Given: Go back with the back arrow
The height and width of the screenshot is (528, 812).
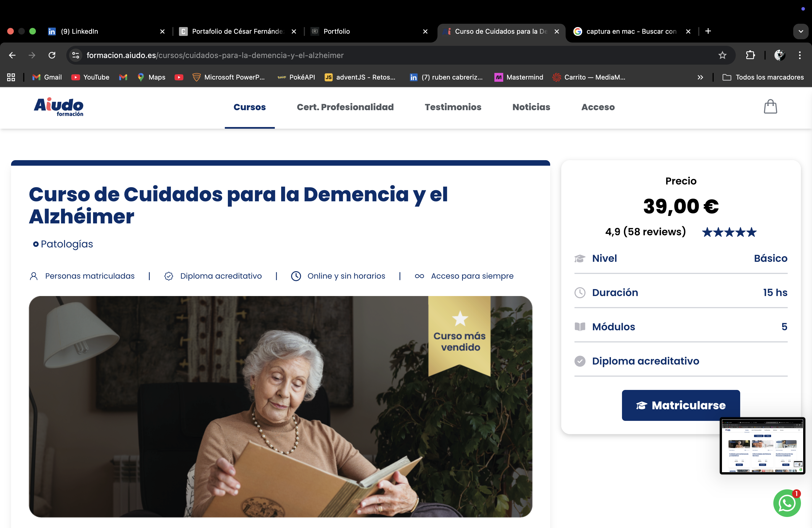Looking at the screenshot, I should click(x=12, y=55).
